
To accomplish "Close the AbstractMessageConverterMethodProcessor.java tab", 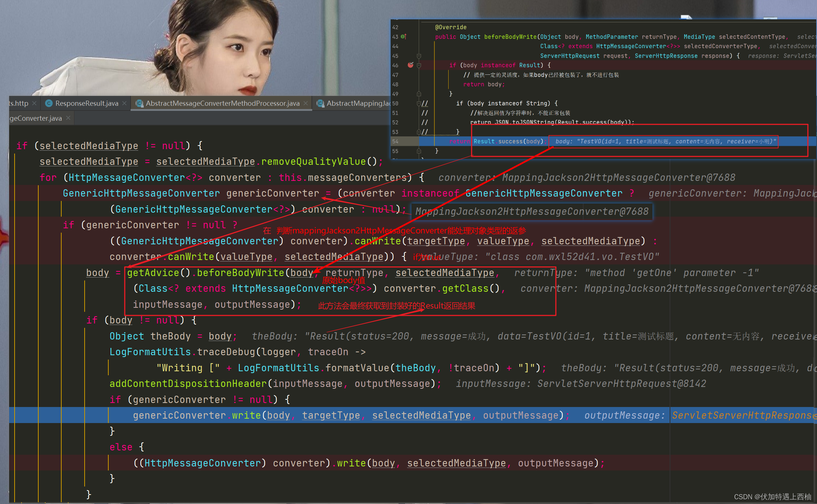I will 306,104.
